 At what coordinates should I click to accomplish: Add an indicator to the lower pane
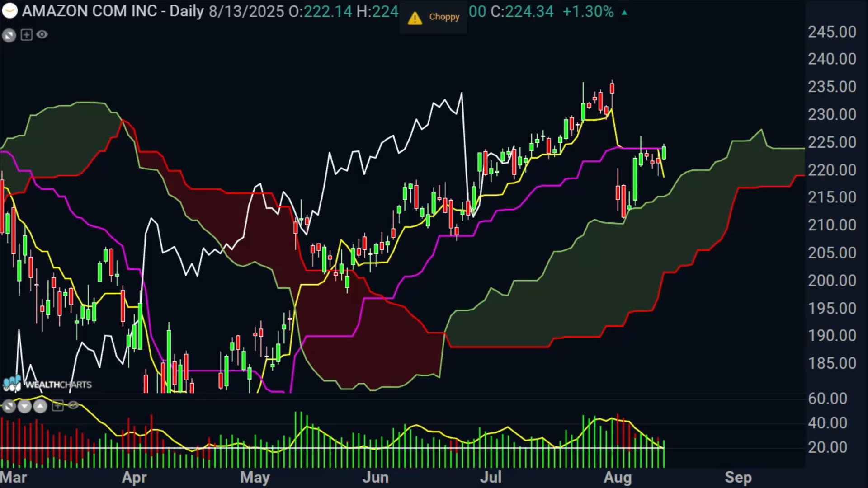(x=58, y=406)
